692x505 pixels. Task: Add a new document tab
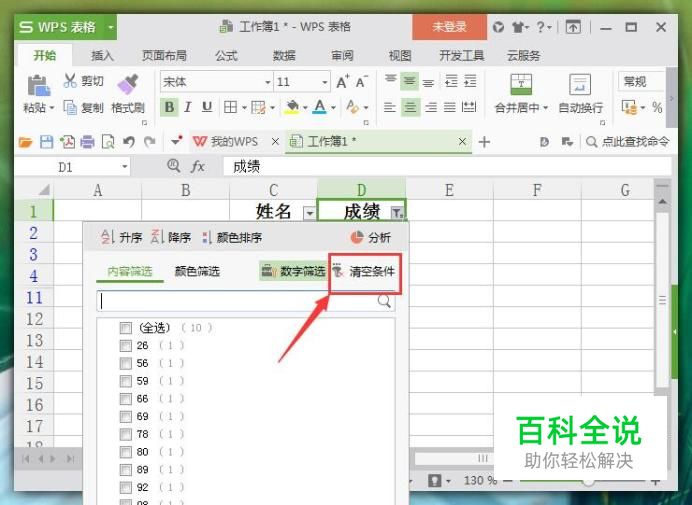[x=484, y=142]
